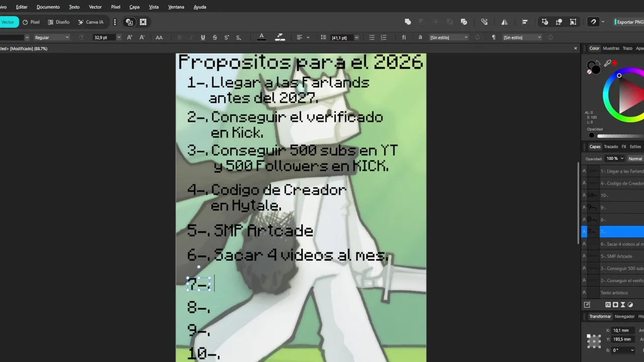Click the edit layer icon below layers list

click(x=587, y=305)
